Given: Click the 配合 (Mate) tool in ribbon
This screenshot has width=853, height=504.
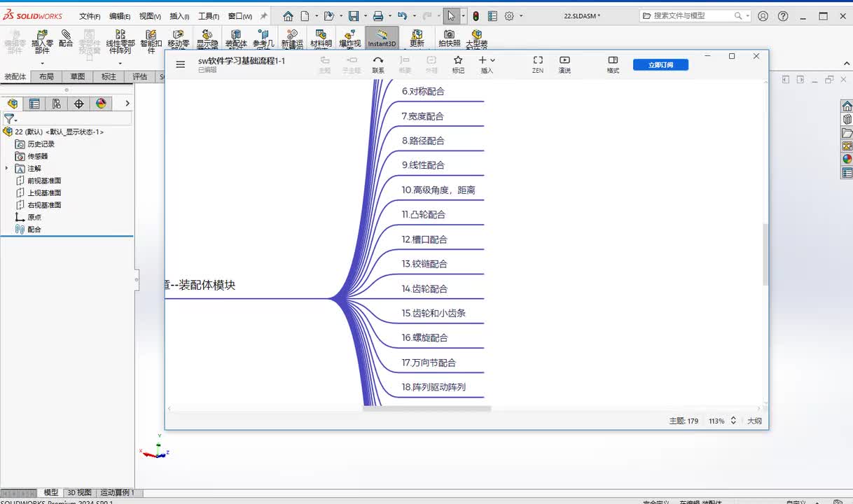Looking at the screenshot, I should click(x=66, y=38).
